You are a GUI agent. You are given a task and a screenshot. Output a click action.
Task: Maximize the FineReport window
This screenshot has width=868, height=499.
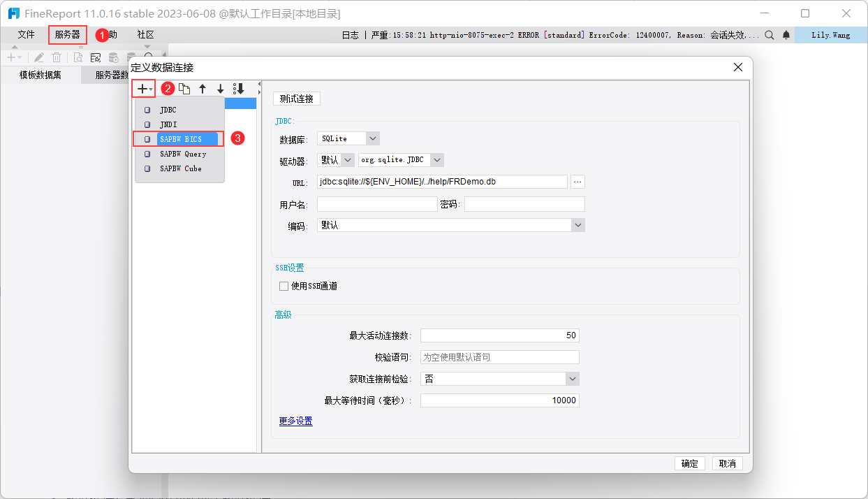point(805,13)
